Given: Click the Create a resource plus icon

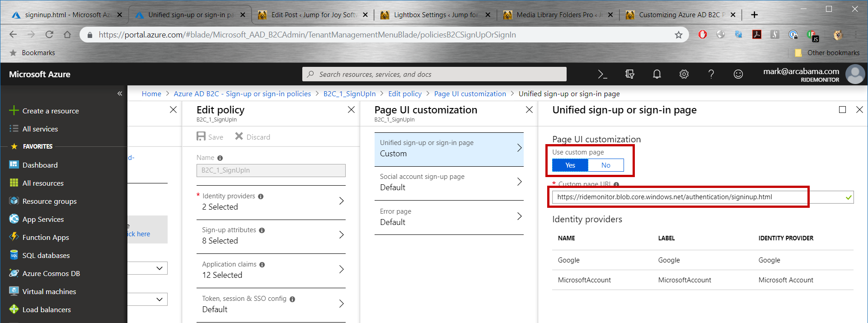Looking at the screenshot, I should coord(14,111).
